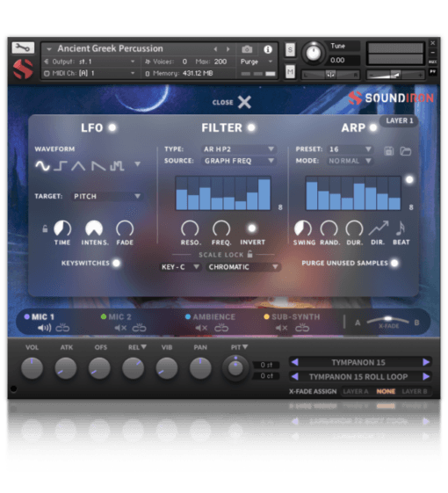Mute the MIC 1 speaker icon
The image size is (448, 493).
point(44,328)
